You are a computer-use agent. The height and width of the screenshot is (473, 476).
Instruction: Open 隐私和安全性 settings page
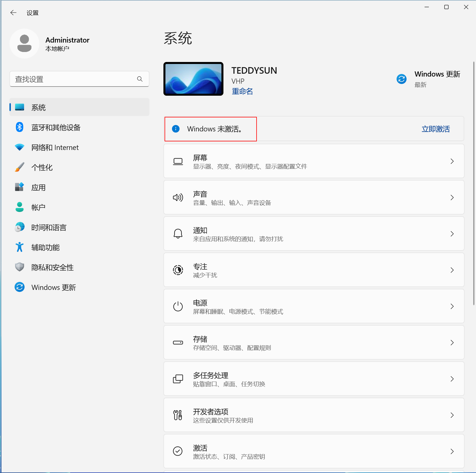coord(79,267)
